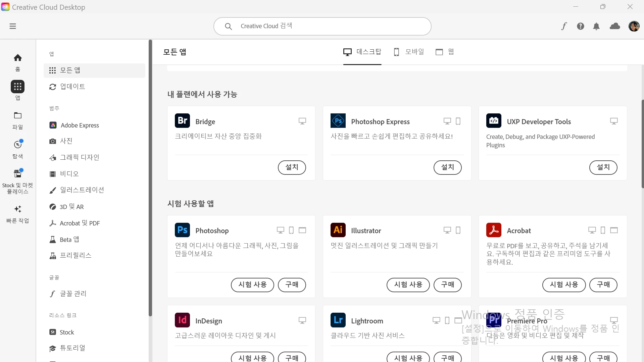Click the InDesign Id icon

point(182,320)
